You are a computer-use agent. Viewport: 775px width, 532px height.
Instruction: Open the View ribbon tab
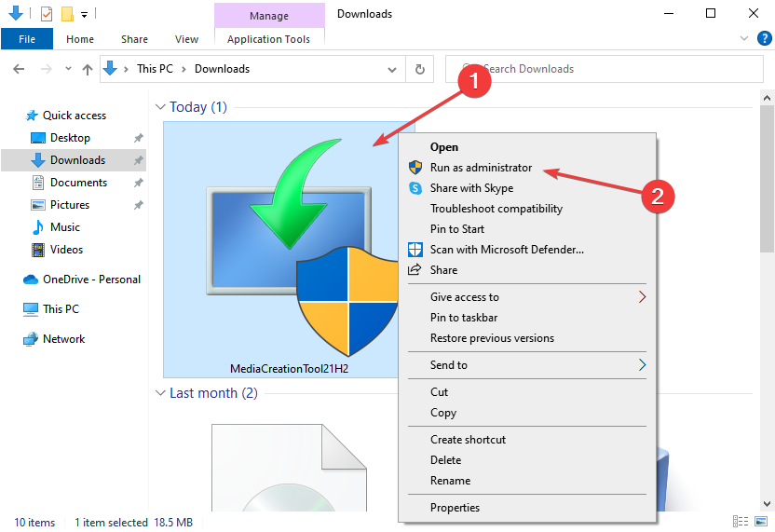coord(186,39)
